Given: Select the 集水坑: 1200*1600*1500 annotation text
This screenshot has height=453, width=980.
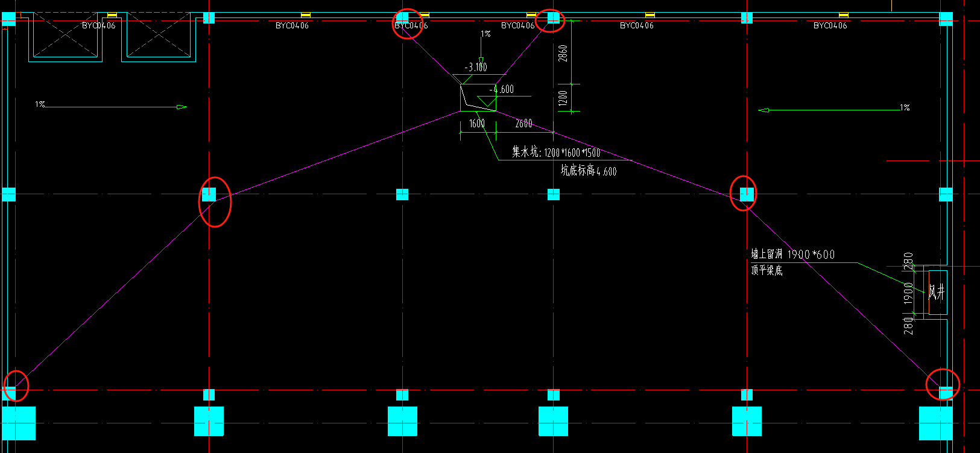Looking at the screenshot, I should [556, 152].
